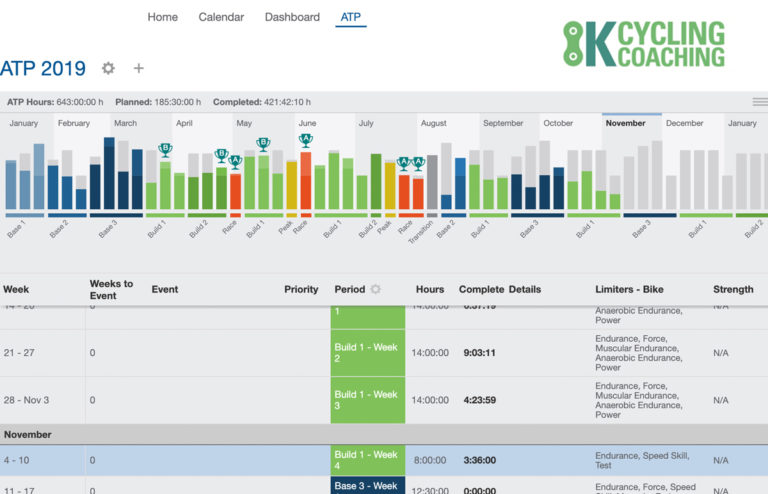
Task: Open the Build 1 - Week 4 period cell
Action: coord(367,461)
